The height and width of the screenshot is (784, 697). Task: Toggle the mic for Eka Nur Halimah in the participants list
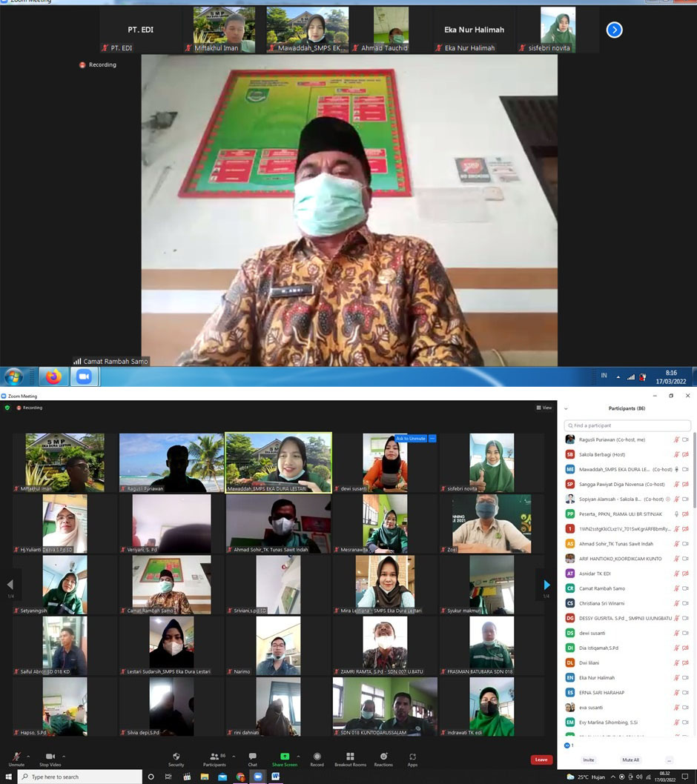676,677
